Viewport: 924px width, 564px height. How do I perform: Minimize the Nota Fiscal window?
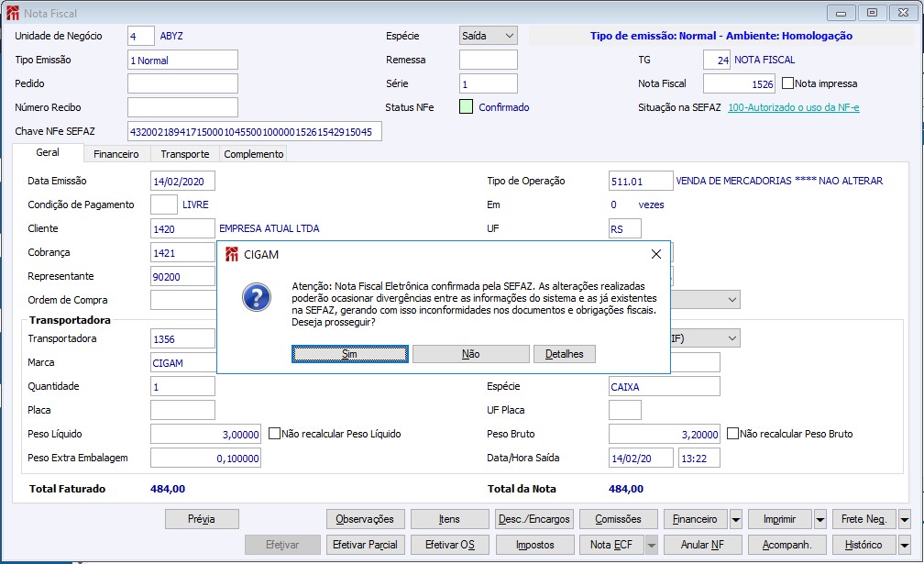coord(841,13)
